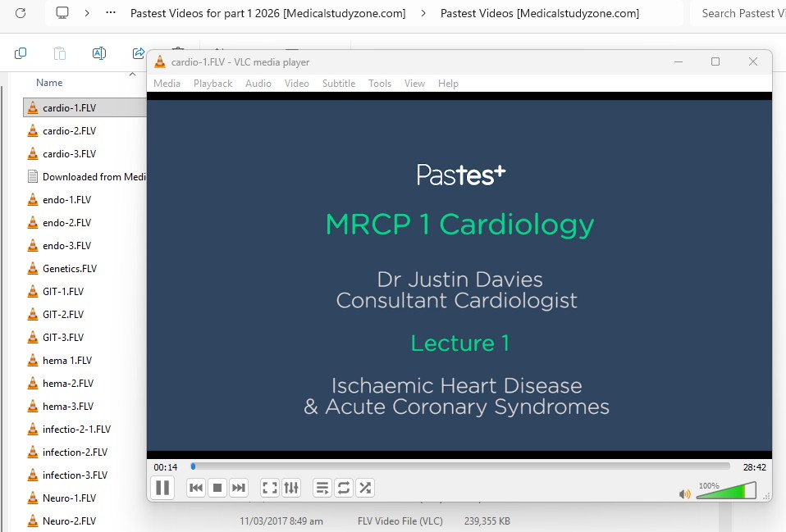Mute audio via speaker icon
Viewport: 786px width, 532px height.
[x=684, y=494]
